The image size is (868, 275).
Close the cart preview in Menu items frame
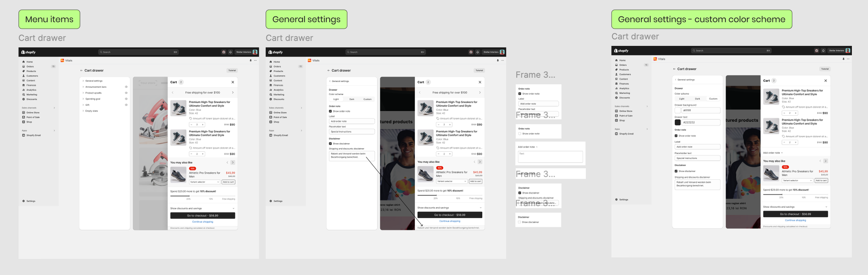tap(233, 82)
